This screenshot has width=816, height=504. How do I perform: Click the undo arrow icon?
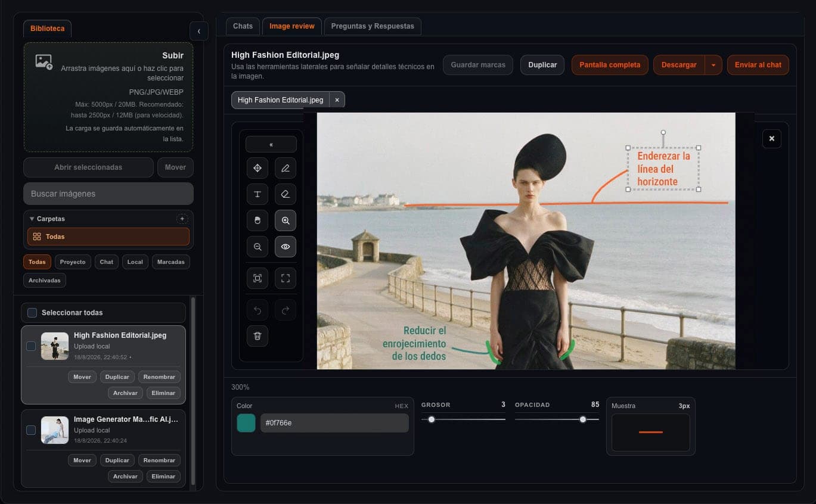tap(257, 310)
